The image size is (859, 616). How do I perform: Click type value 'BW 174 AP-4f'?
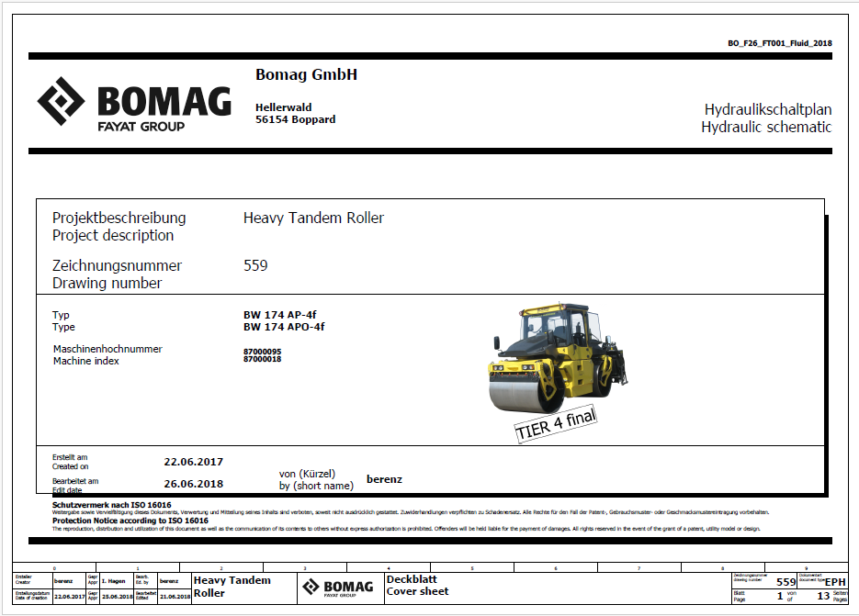[280, 315]
